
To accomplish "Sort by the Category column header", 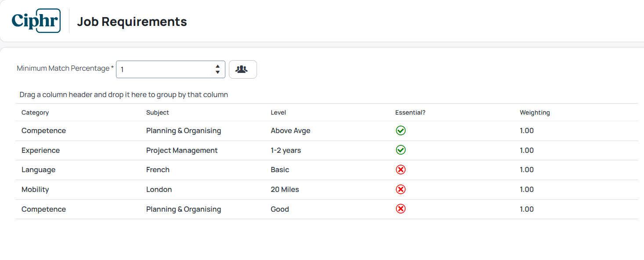I will 35,112.
